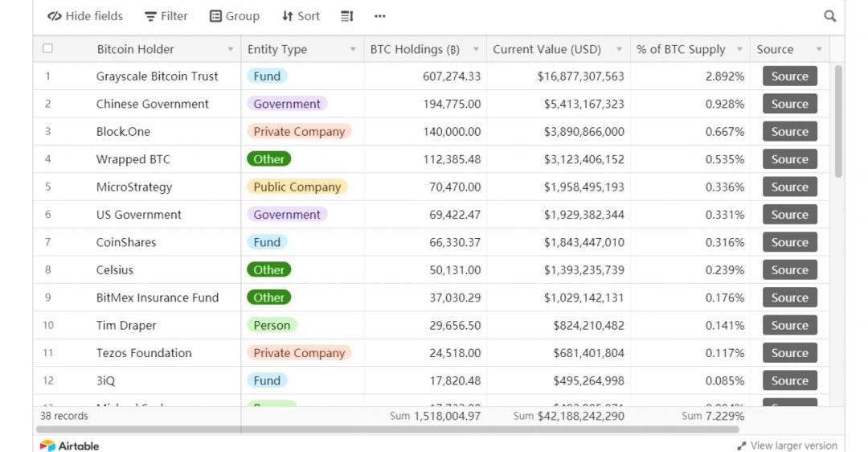This screenshot has width=868, height=452.
Task: Open the View larger version link
Action: (793, 446)
